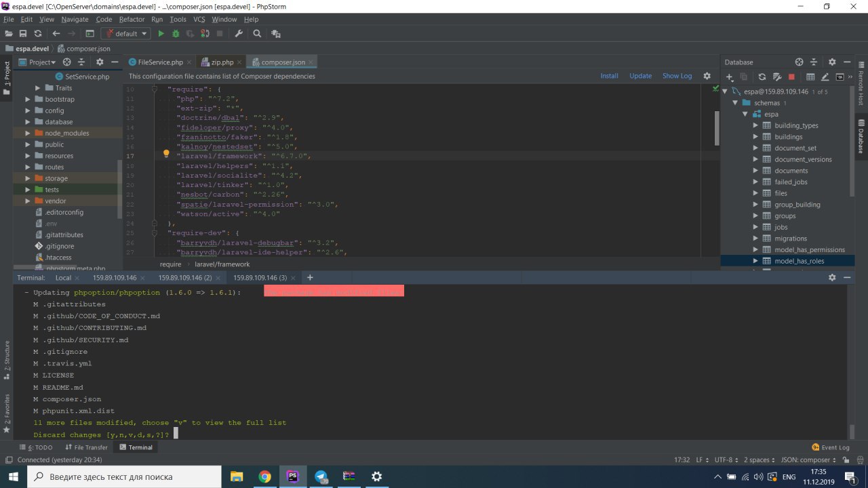Click the red Stop icon in Database toolbar
The height and width of the screenshot is (488, 868).
791,77
